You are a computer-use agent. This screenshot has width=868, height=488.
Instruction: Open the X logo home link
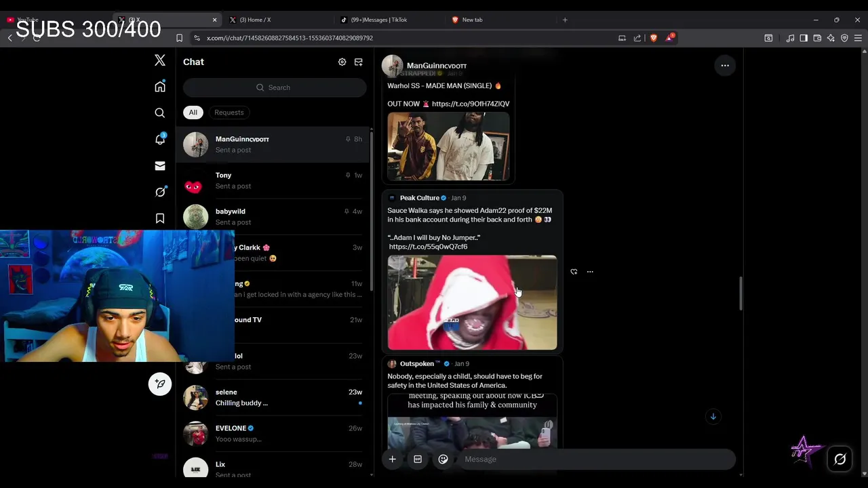click(160, 61)
